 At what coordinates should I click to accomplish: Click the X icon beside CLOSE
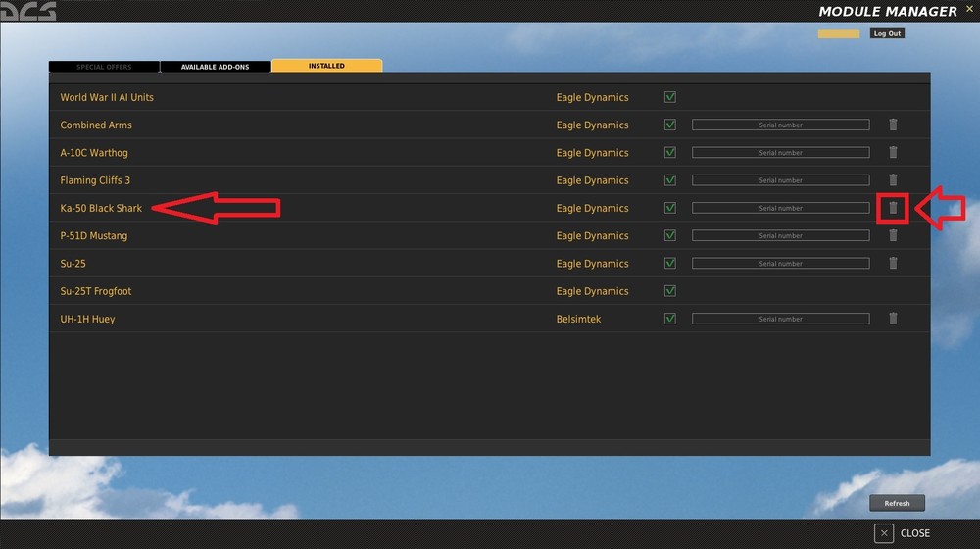click(x=884, y=533)
